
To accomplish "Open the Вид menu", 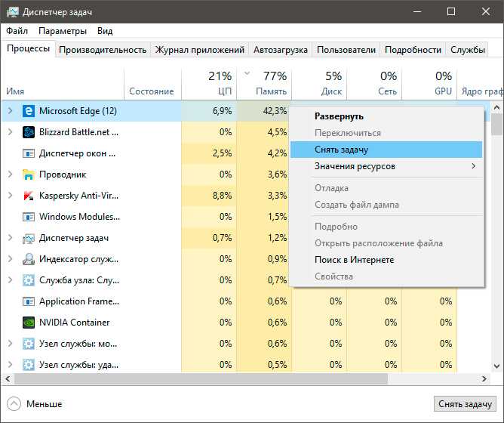I will click(x=105, y=31).
